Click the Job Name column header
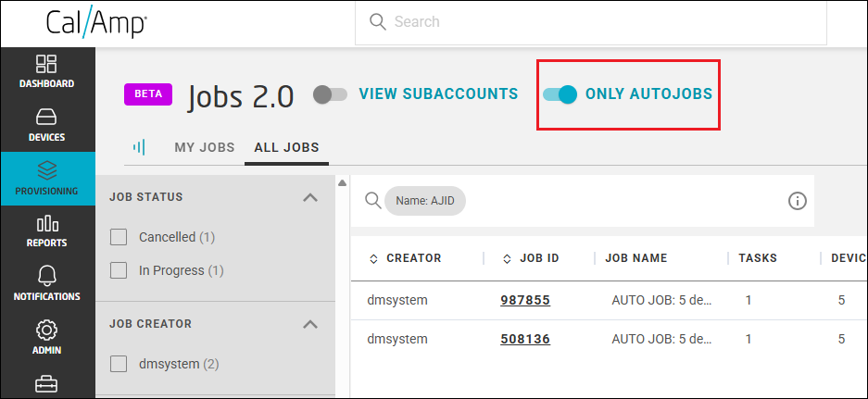The width and height of the screenshot is (868, 399). click(636, 258)
